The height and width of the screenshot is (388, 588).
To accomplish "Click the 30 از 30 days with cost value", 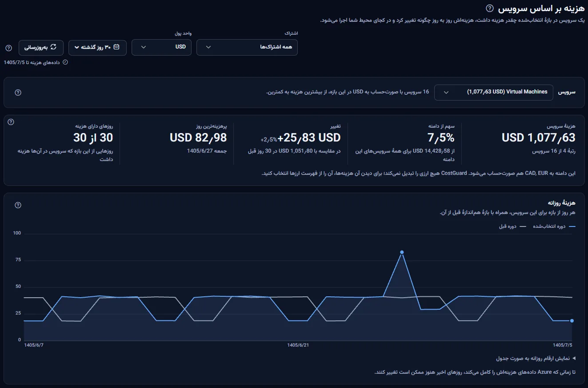I will [x=93, y=137].
